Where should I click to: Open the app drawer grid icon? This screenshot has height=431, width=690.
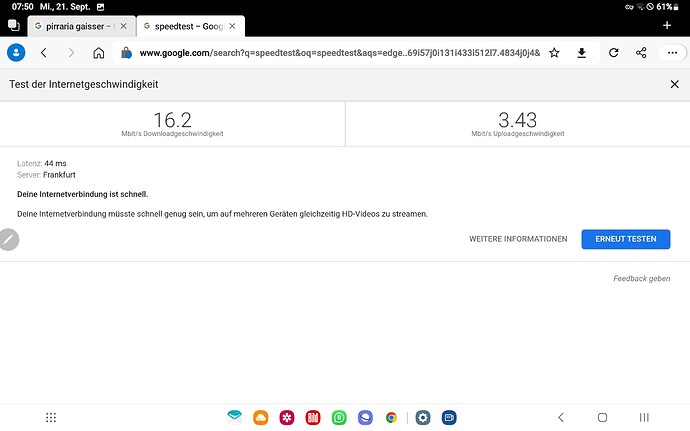click(51, 417)
